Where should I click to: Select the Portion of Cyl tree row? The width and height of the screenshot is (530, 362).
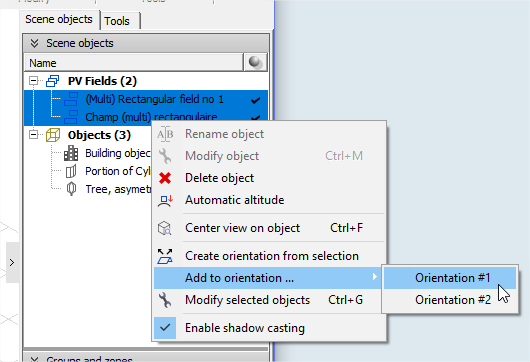(x=117, y=171)
